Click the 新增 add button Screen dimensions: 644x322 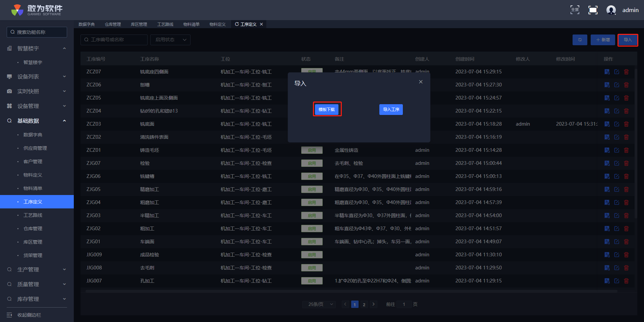click(x=603, y=40)
